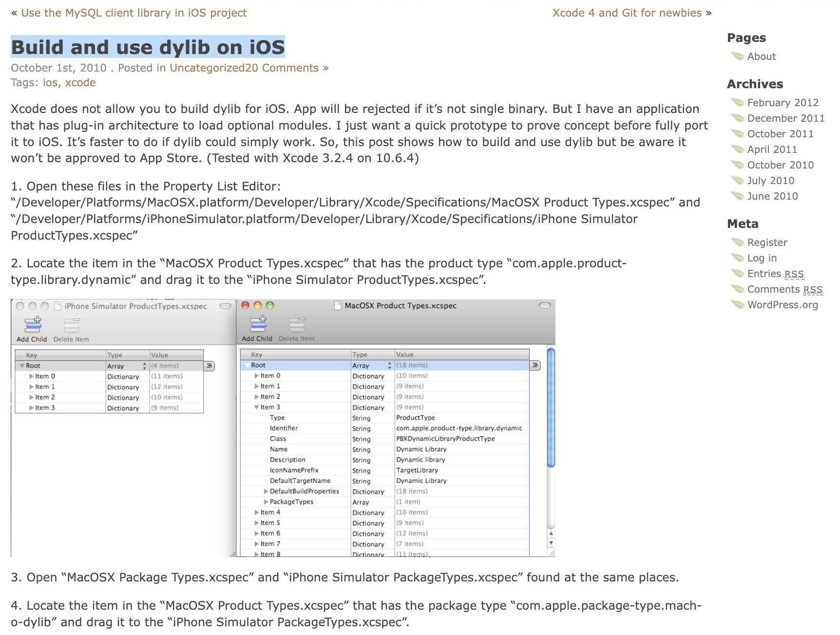Open October 2011 archive
The image size is (840, 635).
coord(781,134)
